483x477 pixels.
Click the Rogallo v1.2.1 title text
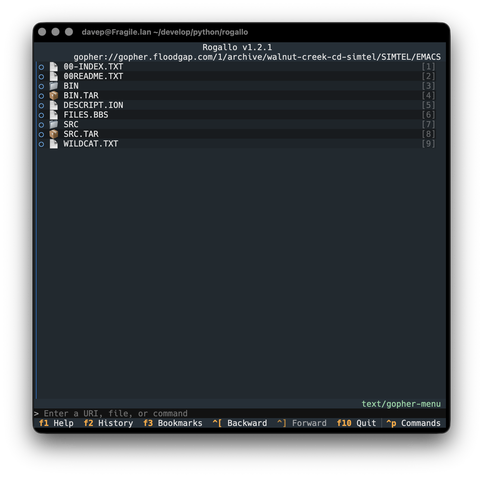tap(237, 47)
